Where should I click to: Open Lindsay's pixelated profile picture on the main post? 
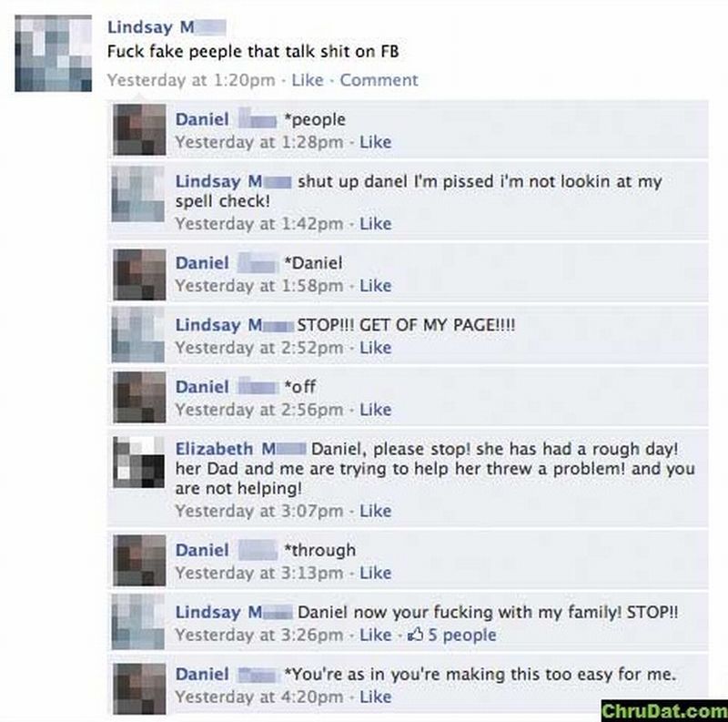click(54, 53)
